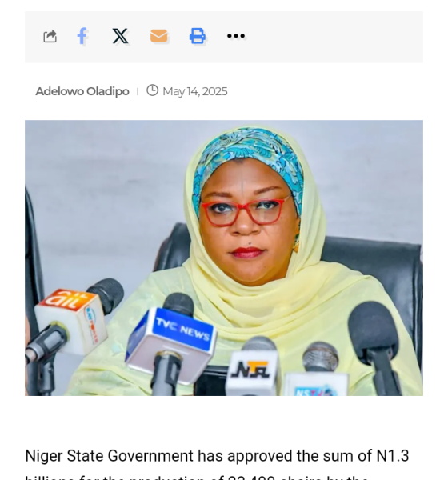Image resolution: width=448 pixels, height=480 pixels.
Task: Click the clock icon beside date
Action: click(152, 90)
